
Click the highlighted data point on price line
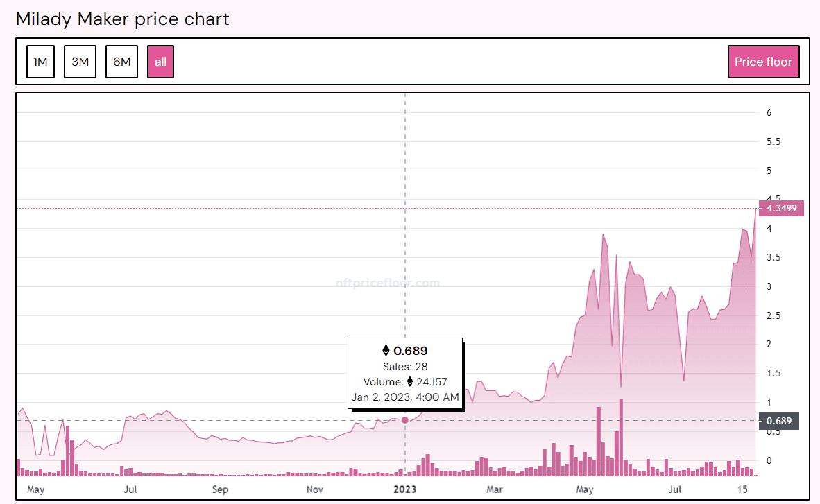pyautogui.click(x=405, y=420)
